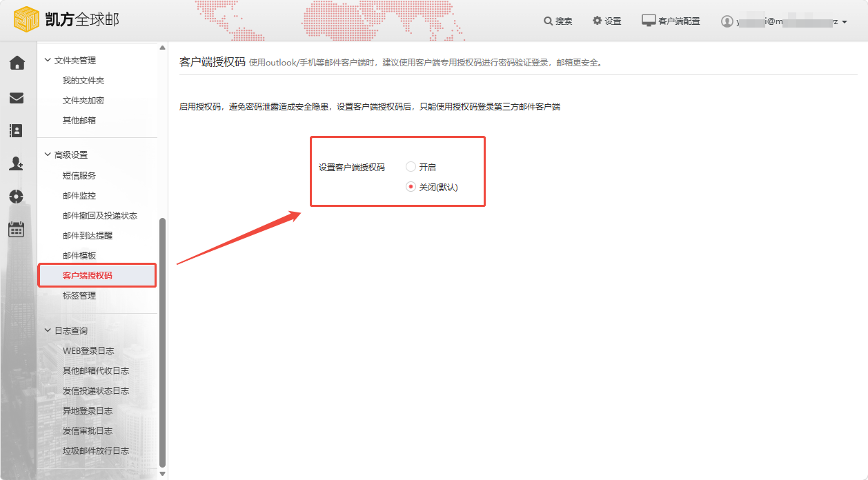This screenshot has height=480, width=868.
Task: Open the account dropdown caret
Action: (x=845, y=22)
